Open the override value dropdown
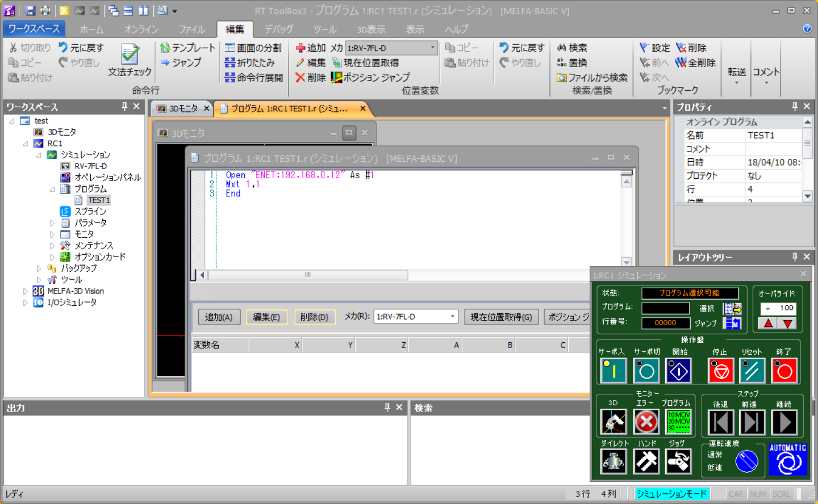 (x=769, y=308)
